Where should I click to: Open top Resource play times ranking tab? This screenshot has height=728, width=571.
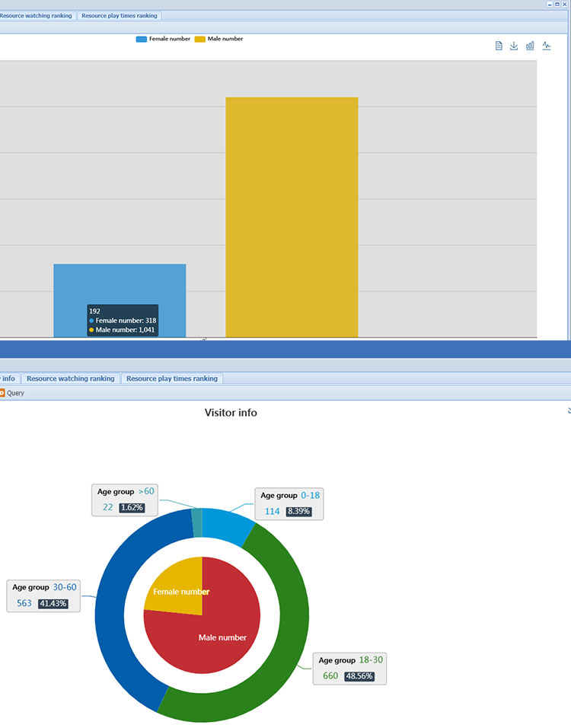pyautogui.click(x=120, y=16)
